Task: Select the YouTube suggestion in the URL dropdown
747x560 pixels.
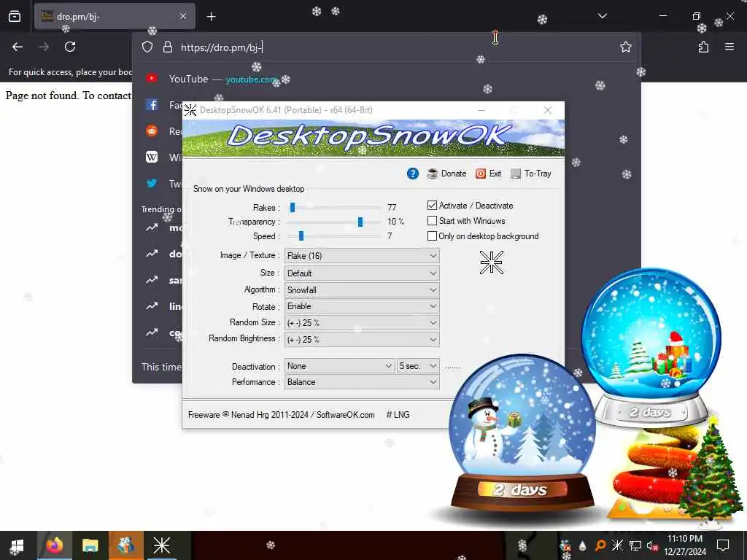Action: pyautogui.click(x=386, y=79)
